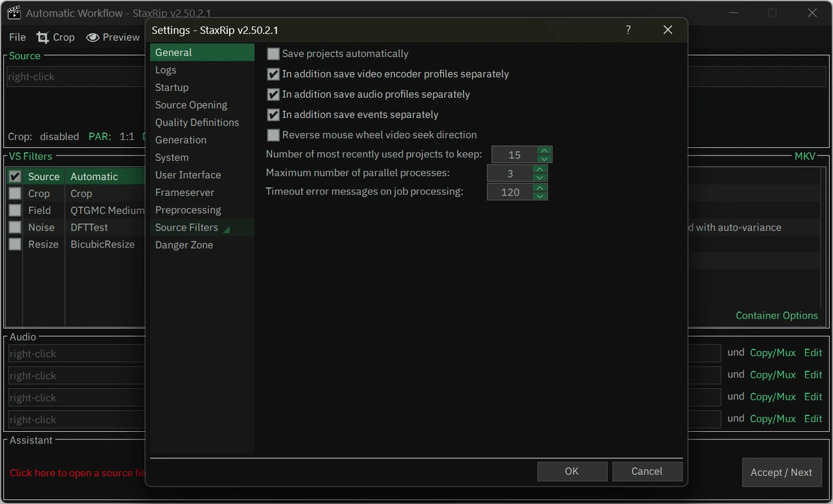
Task: Increase maximum parallel processes value
Action: coord(541,169)
